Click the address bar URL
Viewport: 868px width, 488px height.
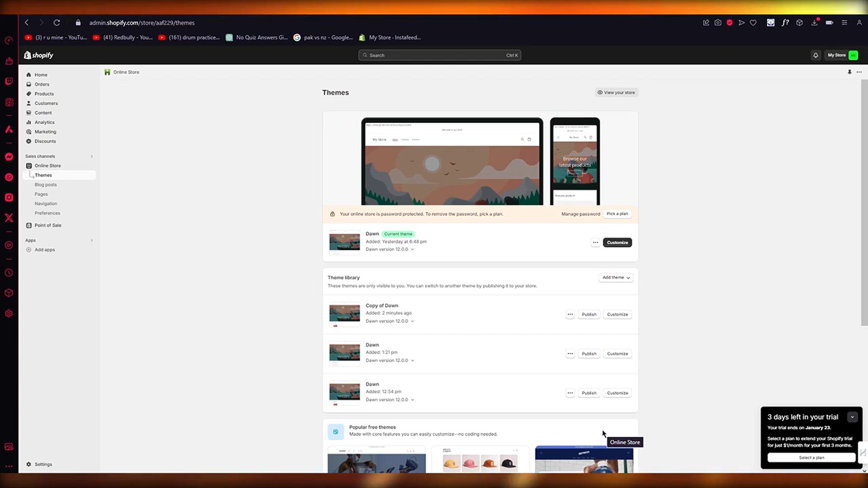142,23
